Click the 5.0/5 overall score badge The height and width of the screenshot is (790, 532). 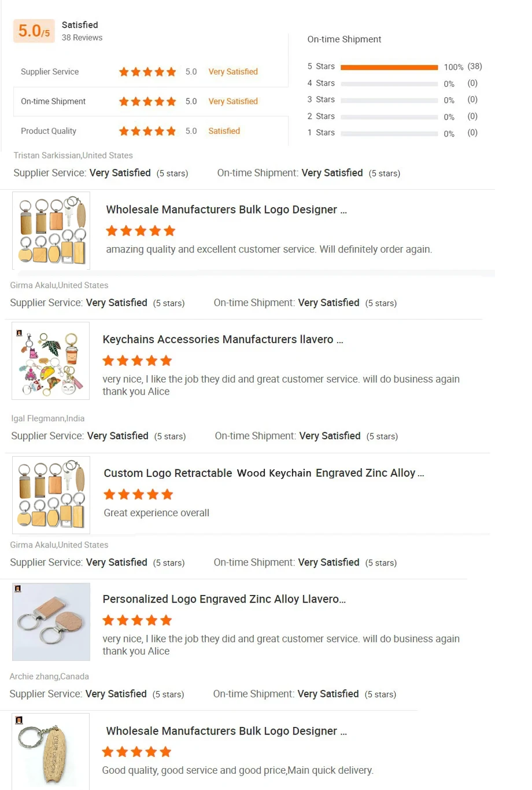pyautogui.click(x=34, y=31)
